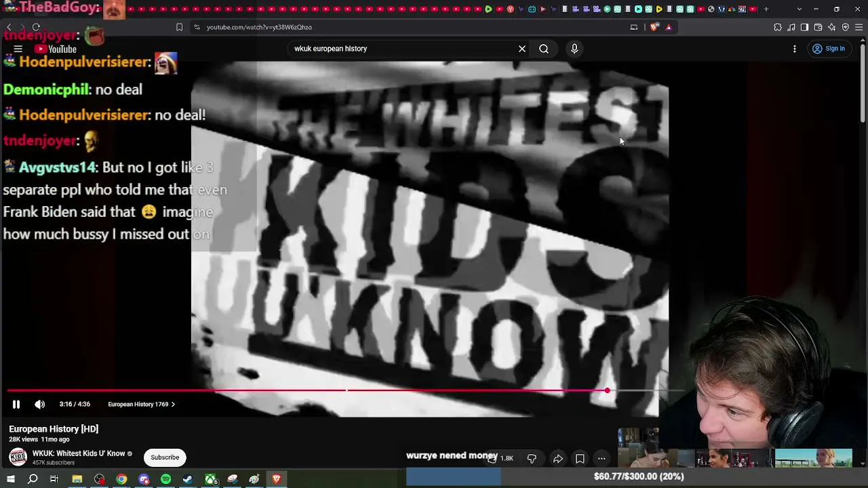Open the Brave main hamburger menu
This screenshot has width=868, height=488.
pyautogui.click(x=859, y=27)
